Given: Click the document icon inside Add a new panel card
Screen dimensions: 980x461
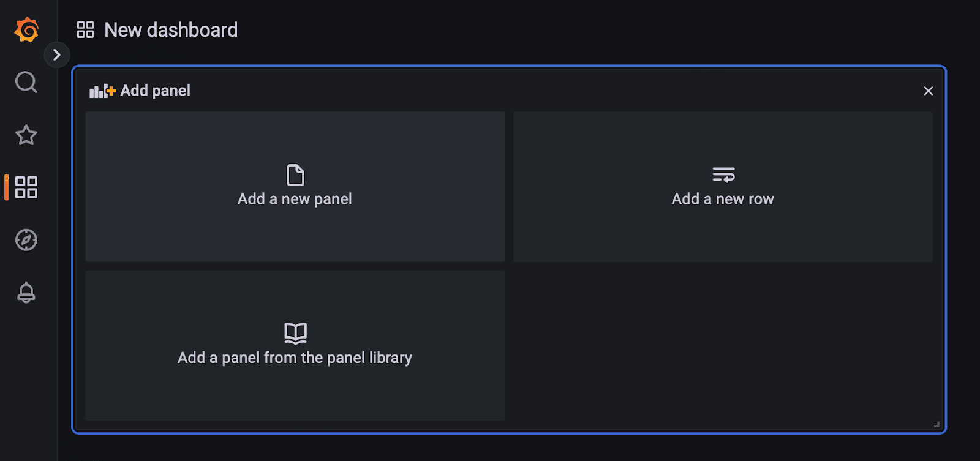Looking at the screenshot, I should coord(295,175).
